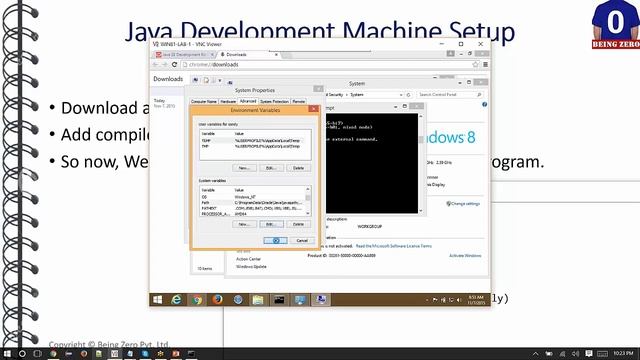The width and height of the screenshot is (640, 360).
Task: Open Explorer quick access toolbar dropdown
Action: point(220,80)
